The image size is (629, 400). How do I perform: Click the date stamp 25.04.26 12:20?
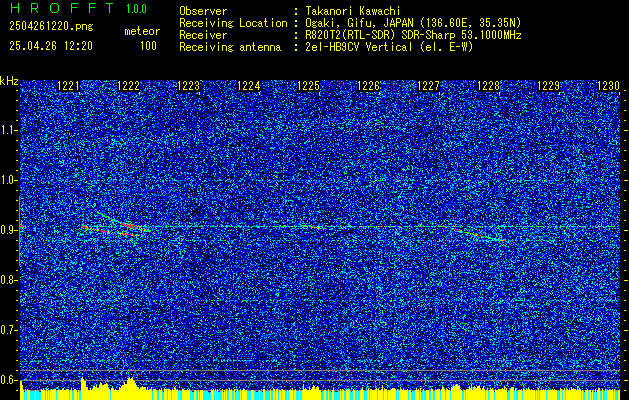[x=51, y=45]
